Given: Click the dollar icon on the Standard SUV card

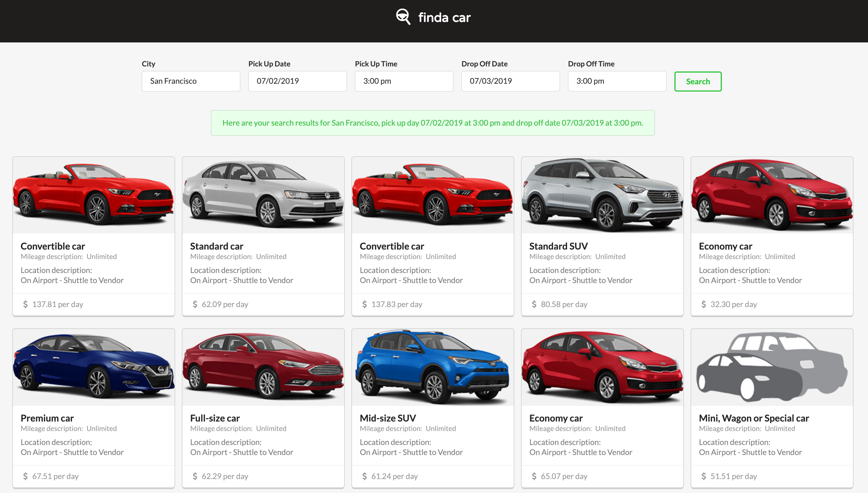Looking at the screenshot, I should coord(534,304).
